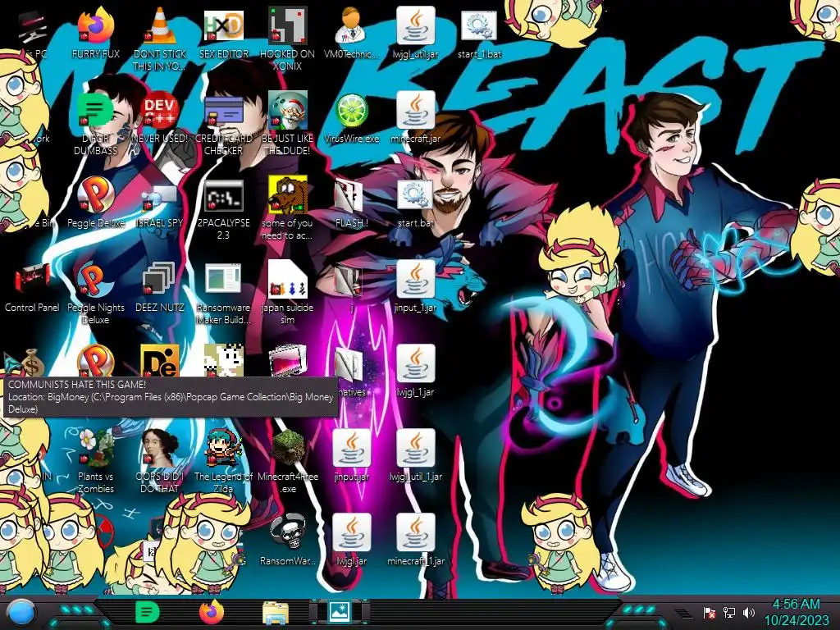Open the VLC cone DONT STICK THIS icon
Viewport: 840px width, 630px height.
pos(160,27)
